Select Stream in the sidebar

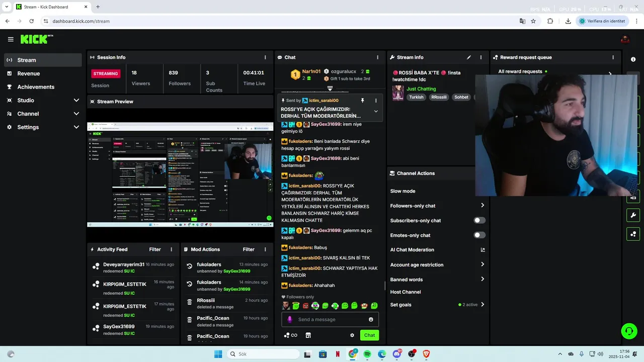[43, 60]
